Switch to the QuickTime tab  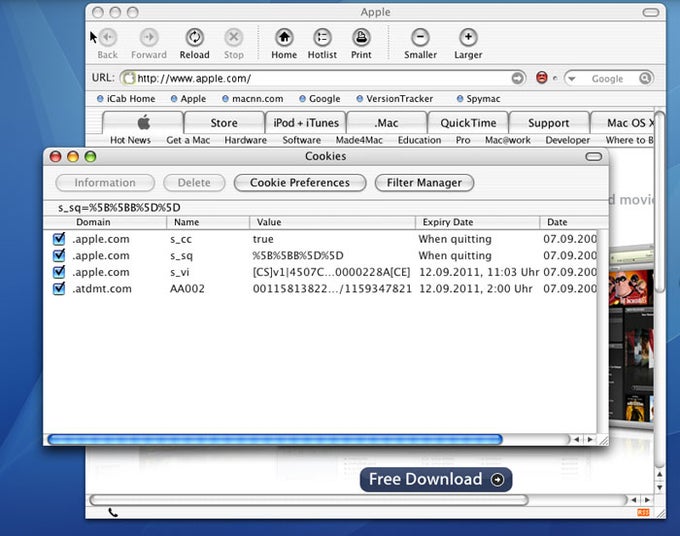tap(468, 123)
